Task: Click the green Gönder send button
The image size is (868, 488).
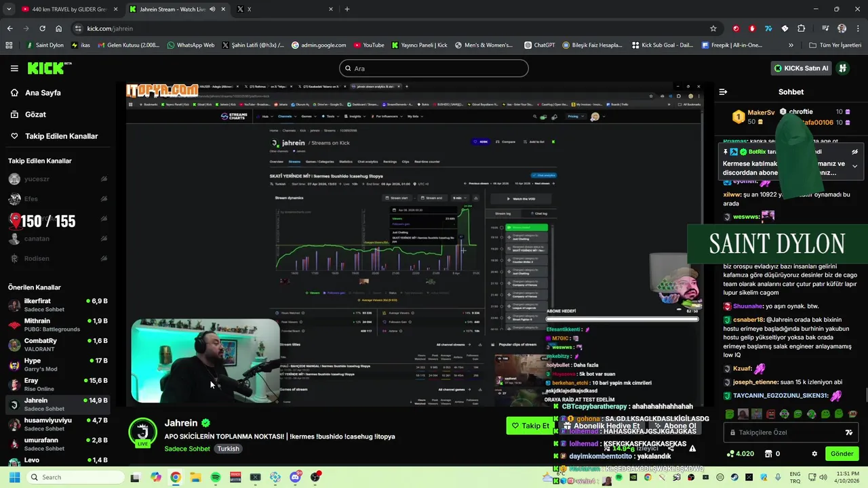Action: [842, 453]
